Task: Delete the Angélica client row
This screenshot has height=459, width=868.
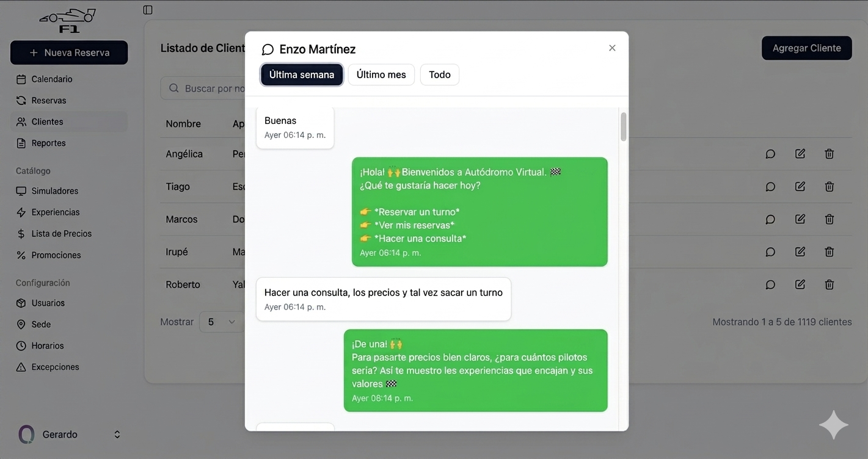Action: point(830,154)
